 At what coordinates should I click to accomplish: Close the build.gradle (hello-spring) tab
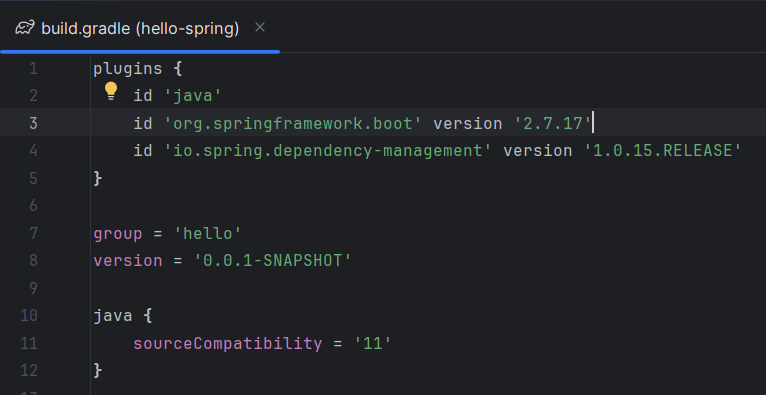tap(260, 28)
